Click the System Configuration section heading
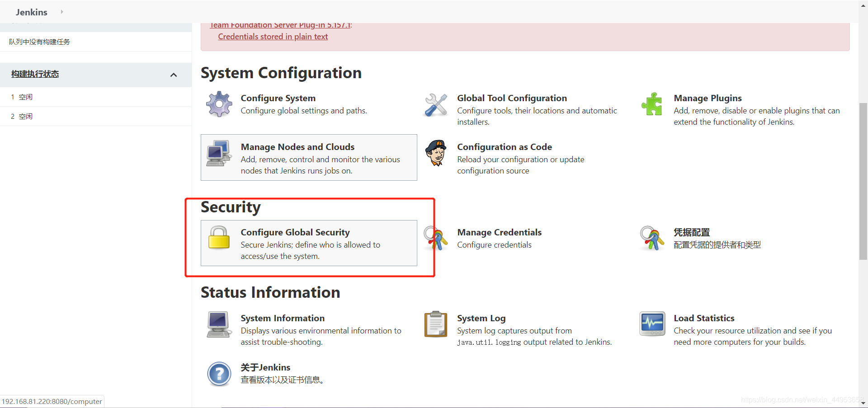 (281, 73)
